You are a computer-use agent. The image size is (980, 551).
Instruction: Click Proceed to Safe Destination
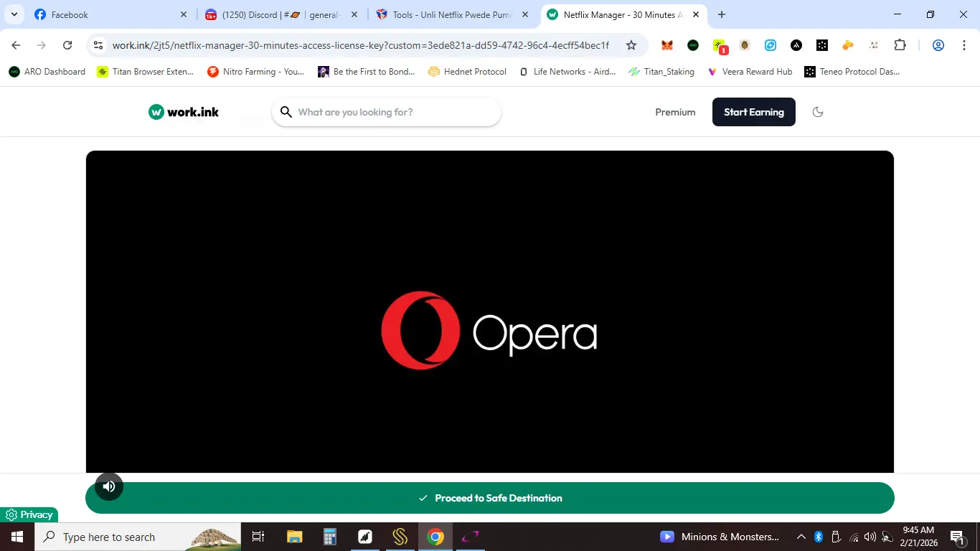click(x=490, y=498)
